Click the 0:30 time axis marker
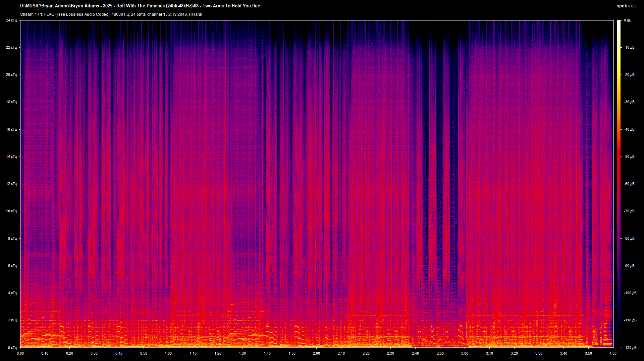The image size is (644, 361). tap(94, 353)
